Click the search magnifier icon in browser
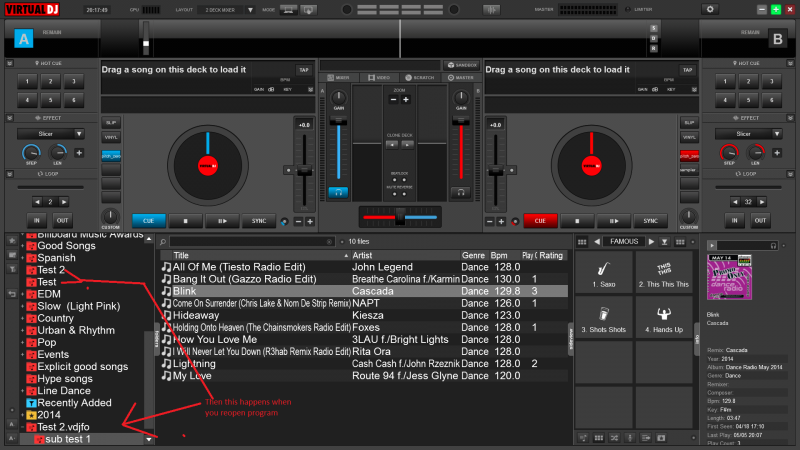 163,242
